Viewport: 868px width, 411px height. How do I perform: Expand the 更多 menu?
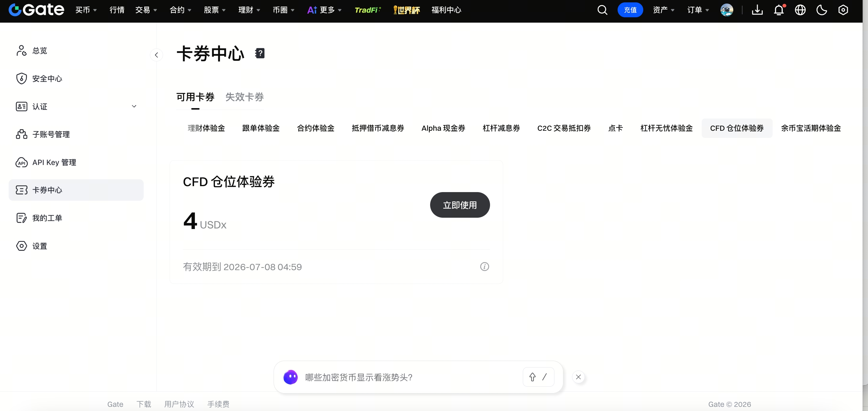coord(325,10)
